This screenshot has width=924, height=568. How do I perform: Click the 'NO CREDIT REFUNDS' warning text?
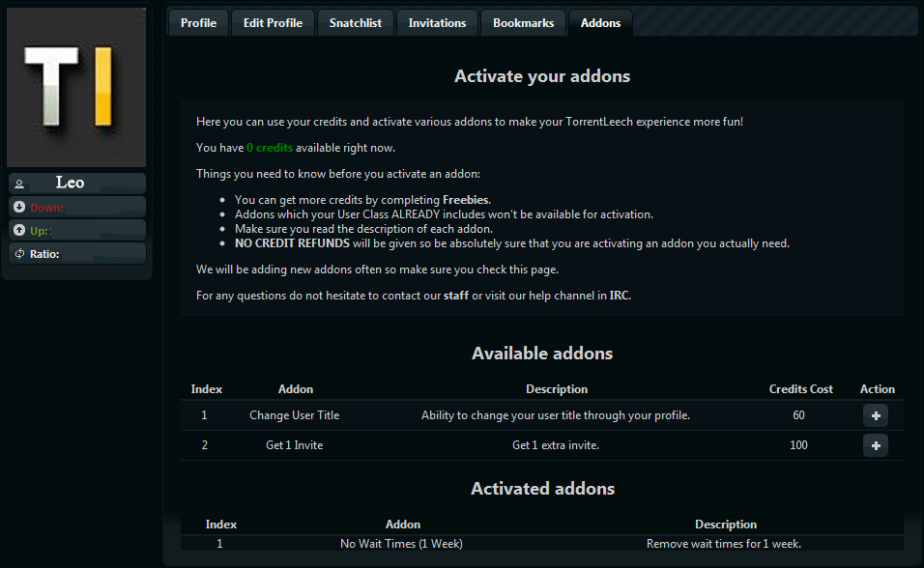[292, 243]
